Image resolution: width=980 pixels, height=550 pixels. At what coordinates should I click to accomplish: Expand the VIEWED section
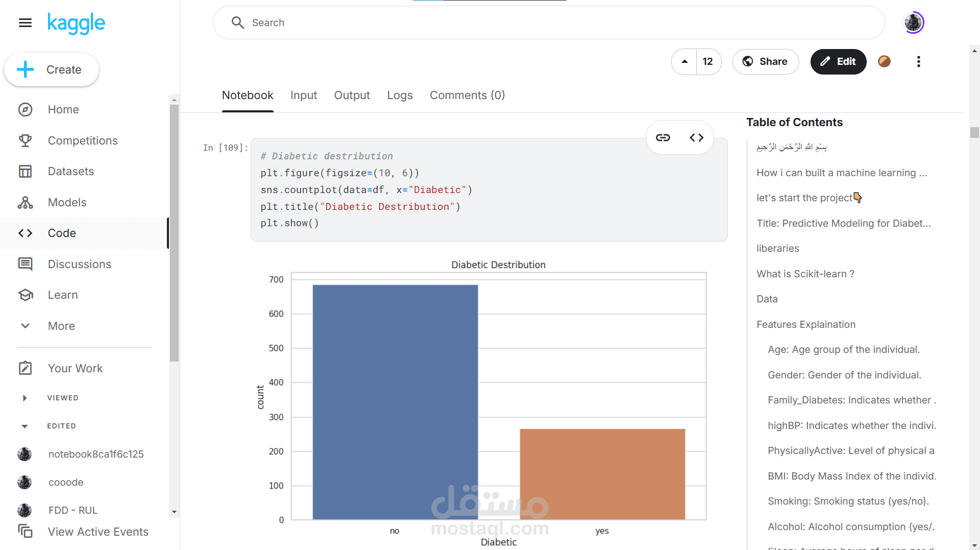[x=25, y=398]
